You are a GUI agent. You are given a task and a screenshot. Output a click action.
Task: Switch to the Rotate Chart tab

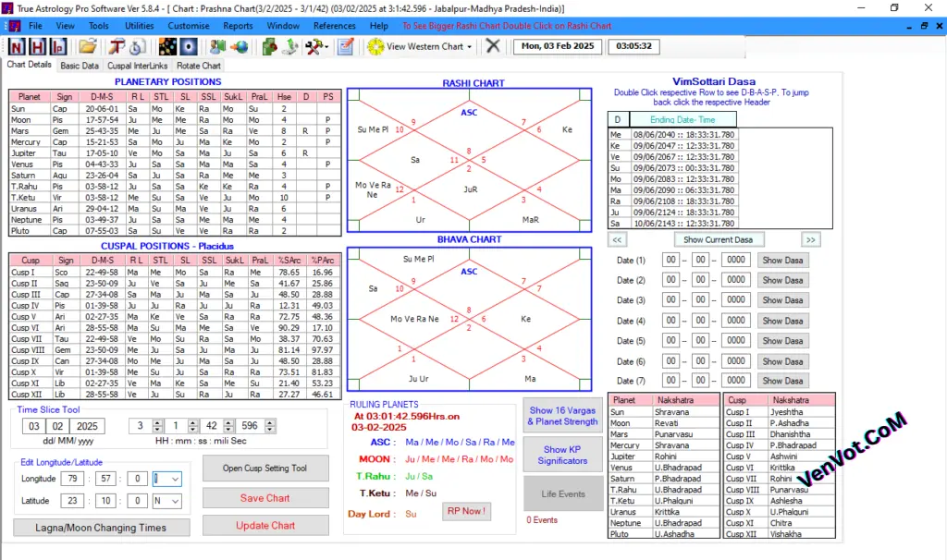click(x=198, y=66)
